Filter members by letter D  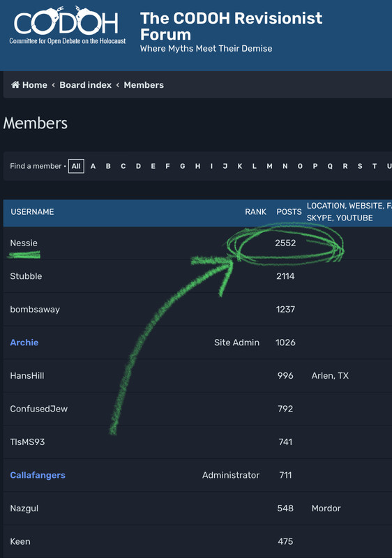[x=138, y=166]
